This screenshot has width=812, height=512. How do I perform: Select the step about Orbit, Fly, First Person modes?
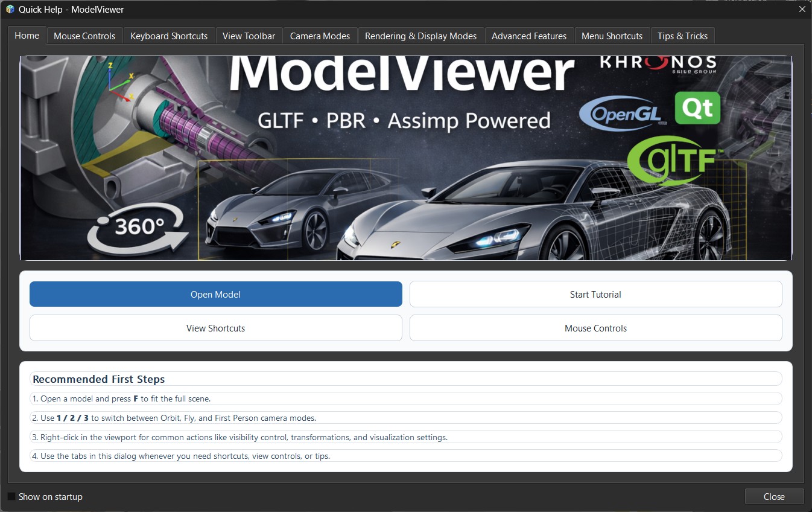click(406, 418)
